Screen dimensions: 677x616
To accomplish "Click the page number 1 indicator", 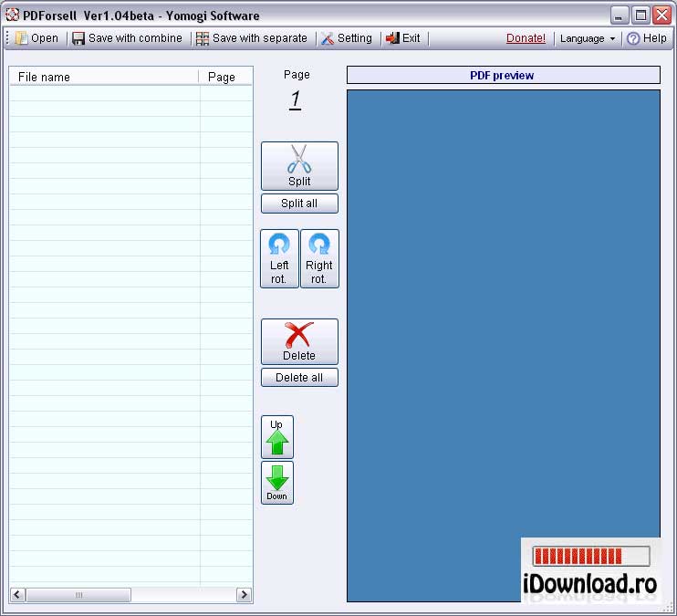I will tap(296, 99).
